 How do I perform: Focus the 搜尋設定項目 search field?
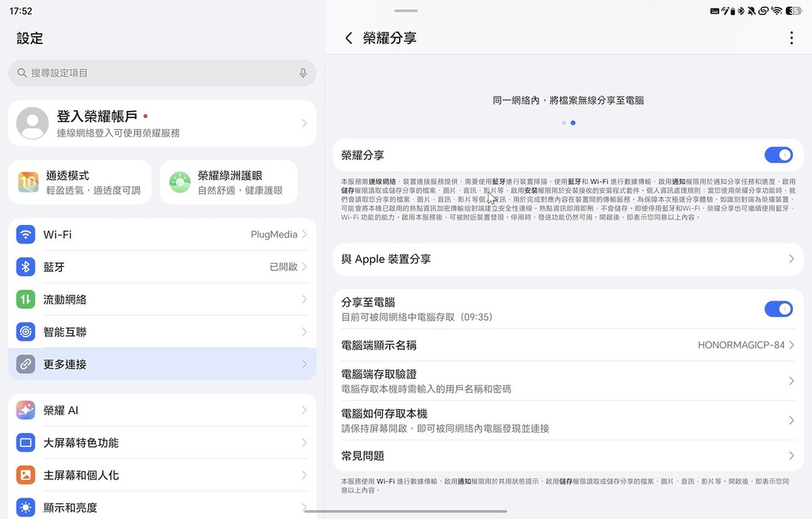point(162,73)
